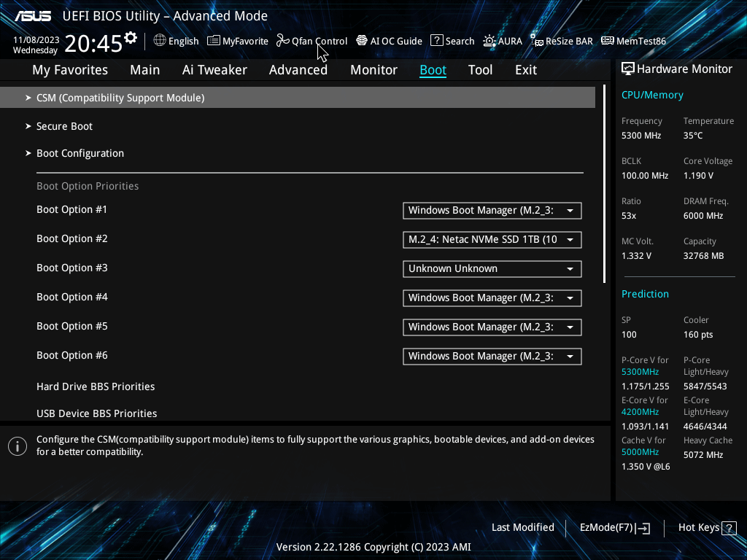Open the Hot Keys help
The width and height of the screenshot is (747, 560).
(708, 528)
